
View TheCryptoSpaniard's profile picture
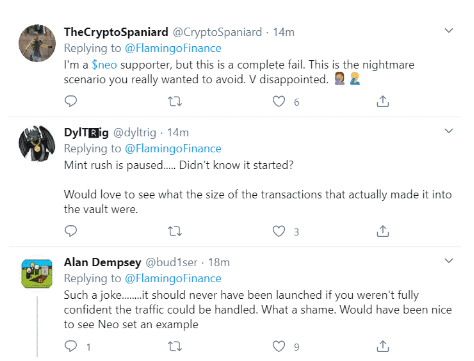point(37,43)
